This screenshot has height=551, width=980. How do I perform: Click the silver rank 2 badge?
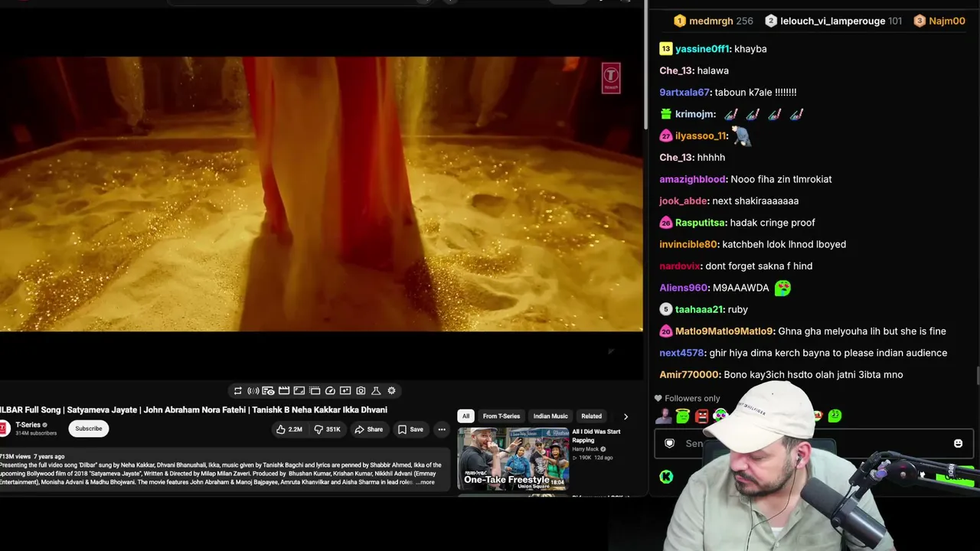771,21
